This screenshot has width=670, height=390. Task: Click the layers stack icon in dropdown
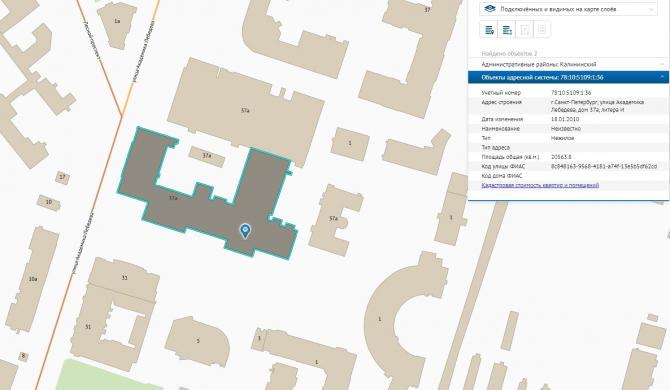click(x=490, y=9)
